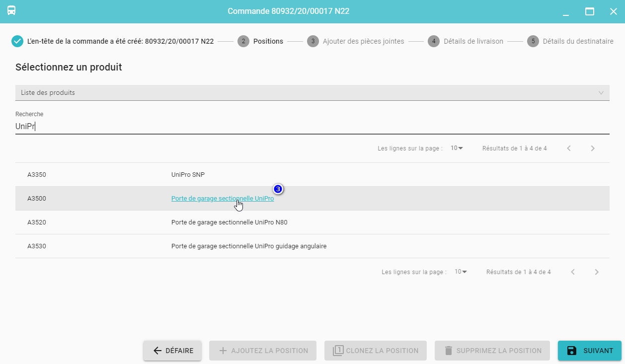Go to previous results page, top pagination
Viewport: 625px width, 364px height.
(569, 148)
